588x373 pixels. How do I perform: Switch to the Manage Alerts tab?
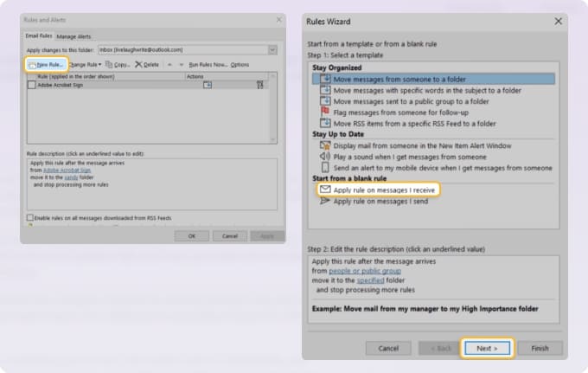click(73, 36)
